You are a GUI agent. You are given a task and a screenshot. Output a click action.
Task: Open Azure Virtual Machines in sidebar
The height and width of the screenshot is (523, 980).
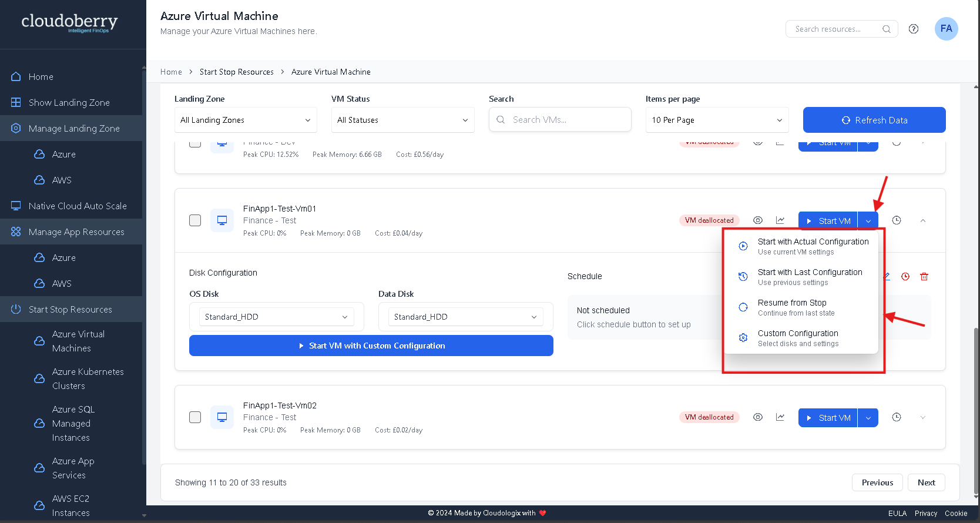(x=79, y=341)
